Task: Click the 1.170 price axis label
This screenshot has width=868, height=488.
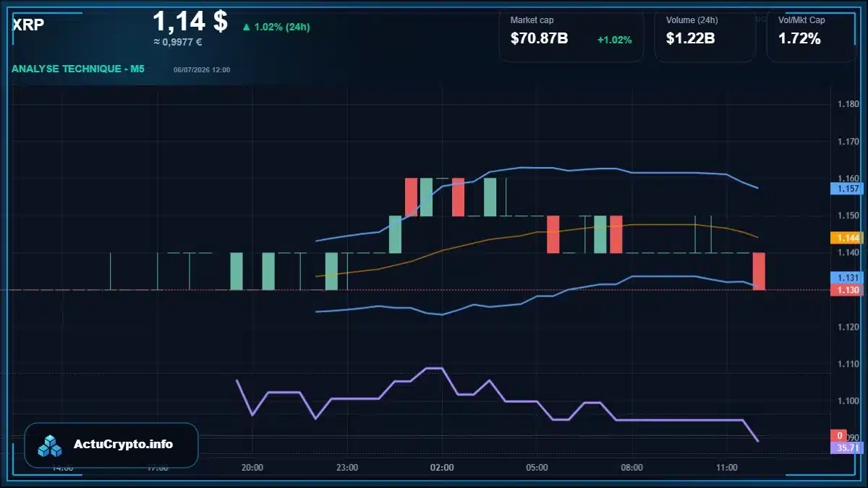Action: (847, 142)
